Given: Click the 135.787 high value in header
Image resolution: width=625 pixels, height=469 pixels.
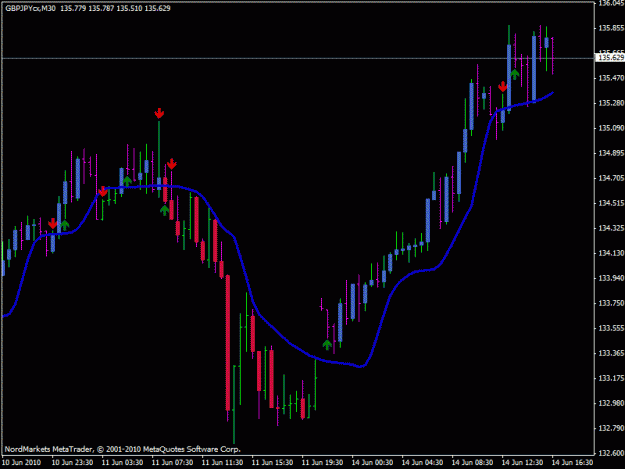Looking at the screenshot, I should (x=101, y=8).
